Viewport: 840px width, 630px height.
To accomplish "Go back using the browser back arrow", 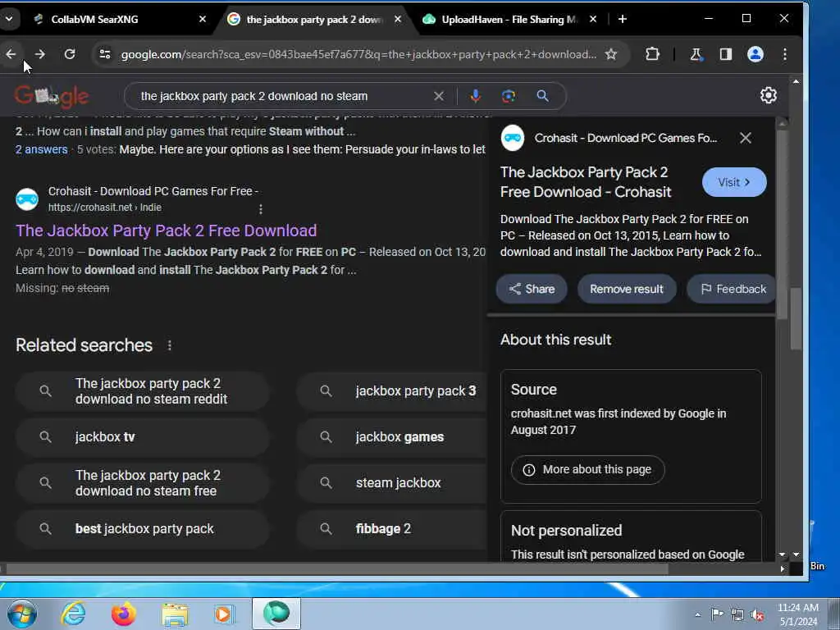I will point(11,54).
